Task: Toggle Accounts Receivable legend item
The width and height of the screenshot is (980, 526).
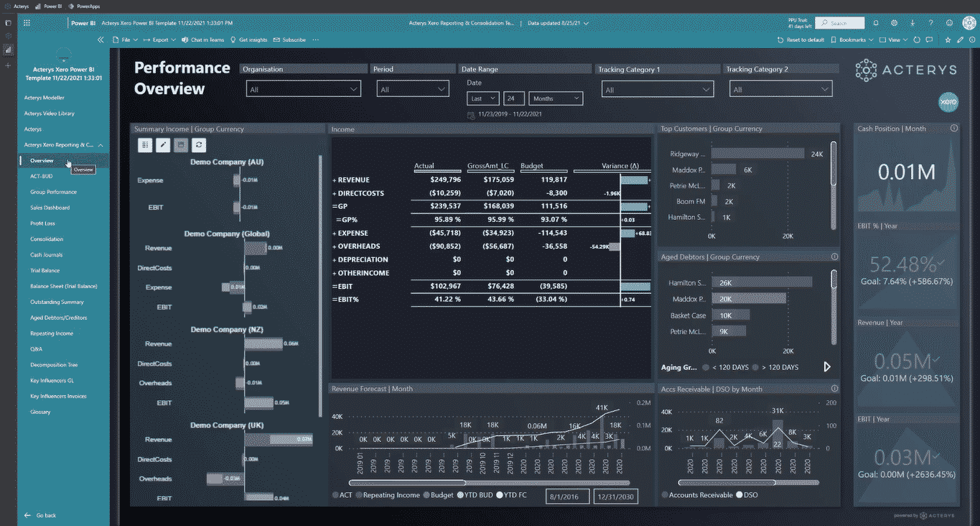Action: [x=696, y=495]
